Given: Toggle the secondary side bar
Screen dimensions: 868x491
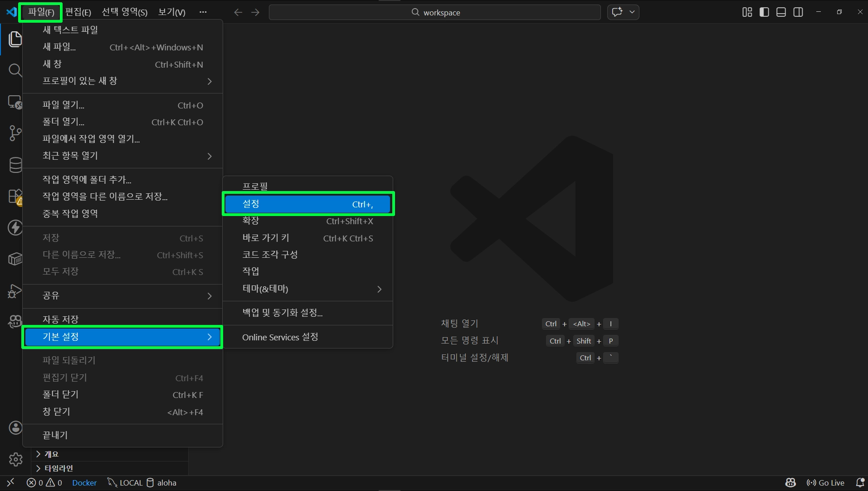Looking at the screenshot, I should (798, 12).
